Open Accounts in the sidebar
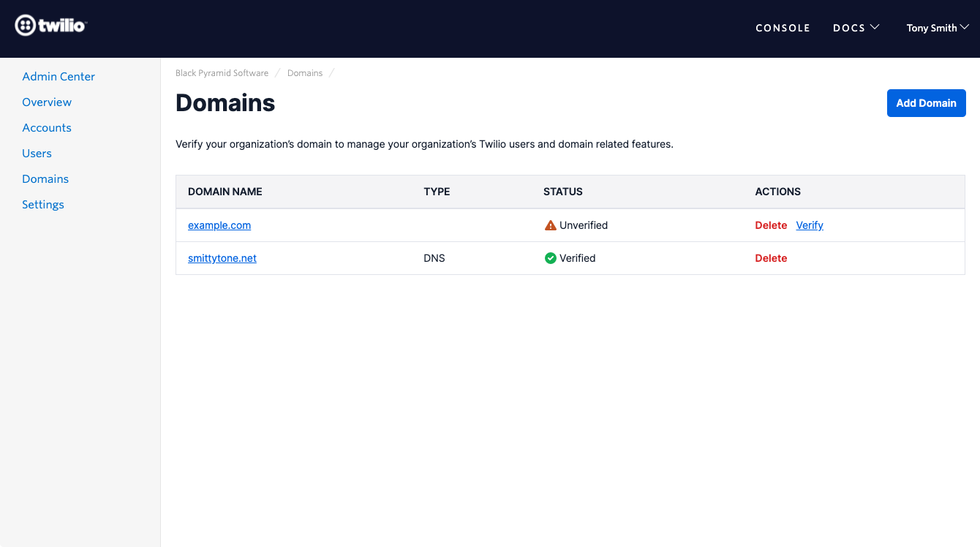980x547 pixels. [47, 128]
